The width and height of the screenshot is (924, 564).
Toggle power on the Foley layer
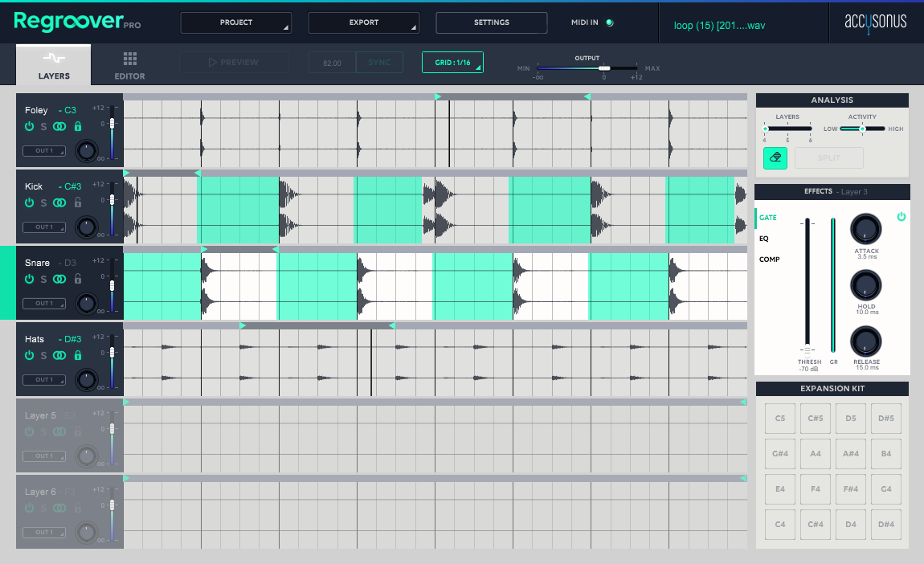point(29,126)
